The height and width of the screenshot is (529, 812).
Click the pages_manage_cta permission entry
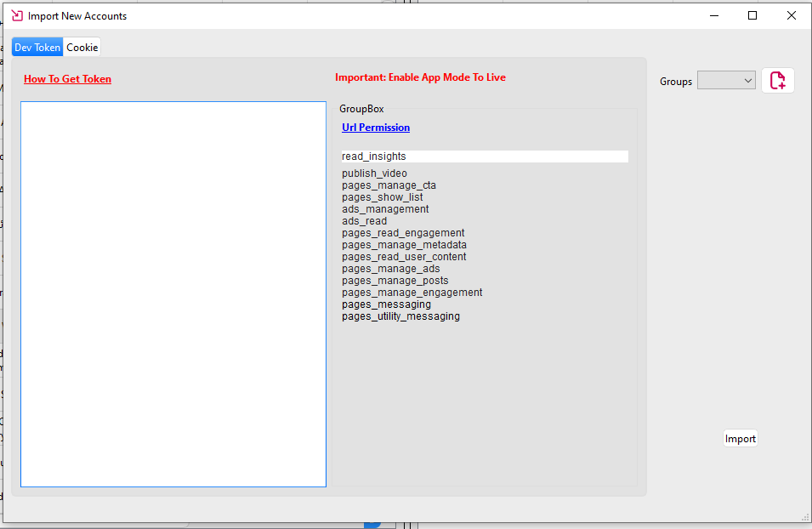point(389,185)
